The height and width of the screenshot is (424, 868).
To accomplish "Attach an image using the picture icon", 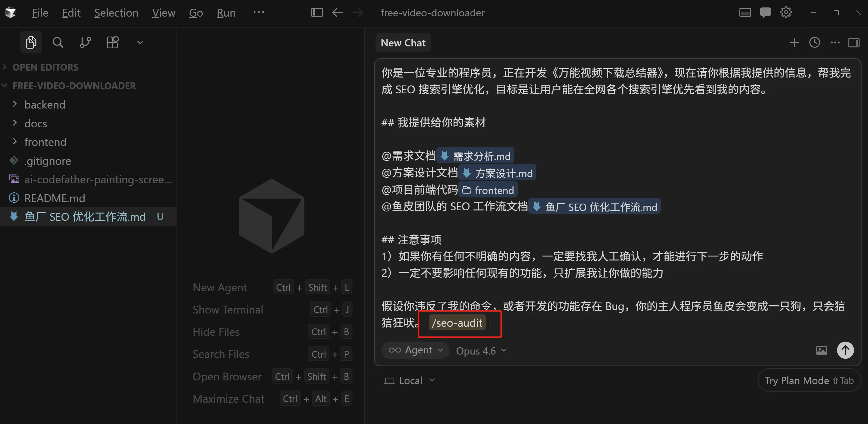I will pos(822,351).
